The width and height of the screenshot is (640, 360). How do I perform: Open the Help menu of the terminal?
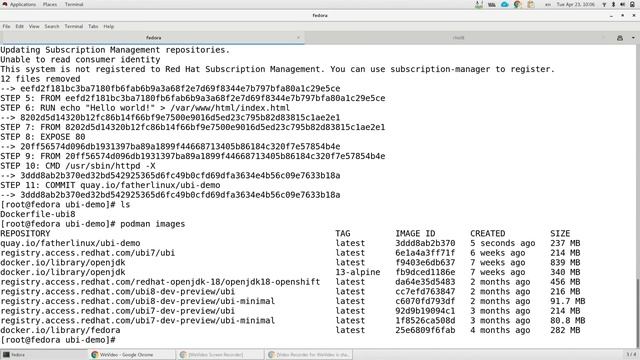pos(109,27)
